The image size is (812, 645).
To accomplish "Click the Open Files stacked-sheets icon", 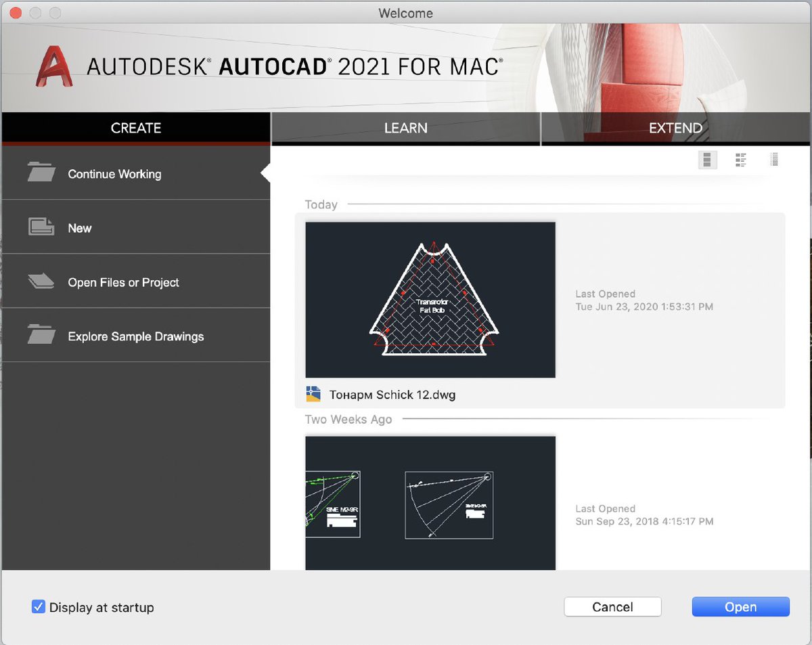I will click(41, 281).
